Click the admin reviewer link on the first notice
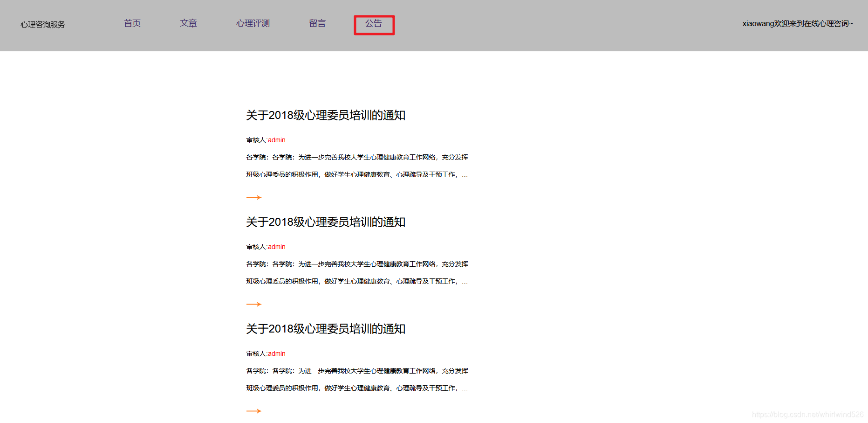 (x=277, y=140)
